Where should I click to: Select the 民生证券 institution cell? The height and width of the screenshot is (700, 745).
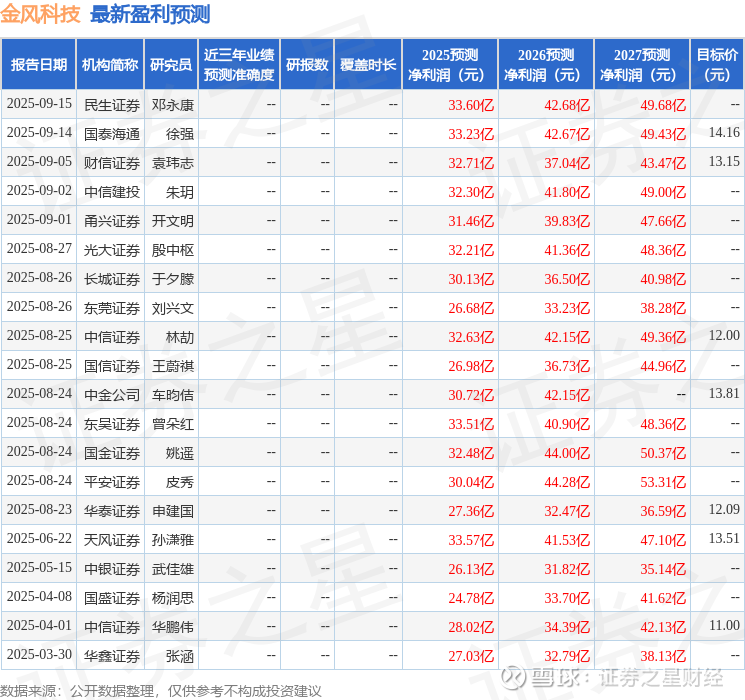pos(112,105)
